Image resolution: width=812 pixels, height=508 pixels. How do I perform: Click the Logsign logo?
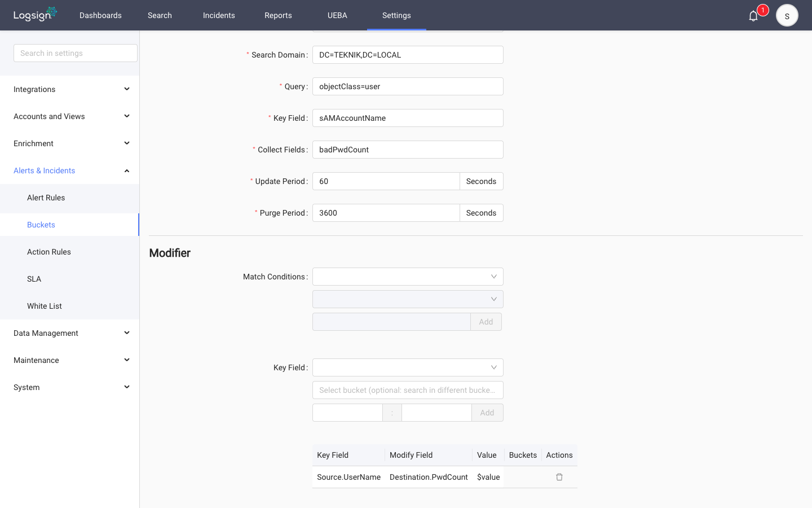tap(35, 14)
